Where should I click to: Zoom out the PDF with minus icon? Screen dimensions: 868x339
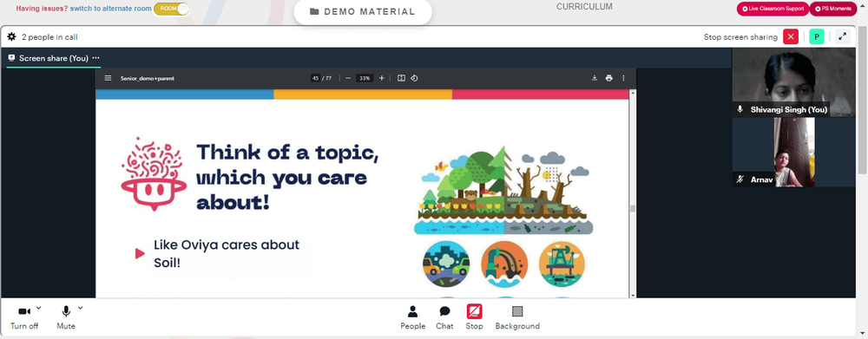[x=348, y=78]
